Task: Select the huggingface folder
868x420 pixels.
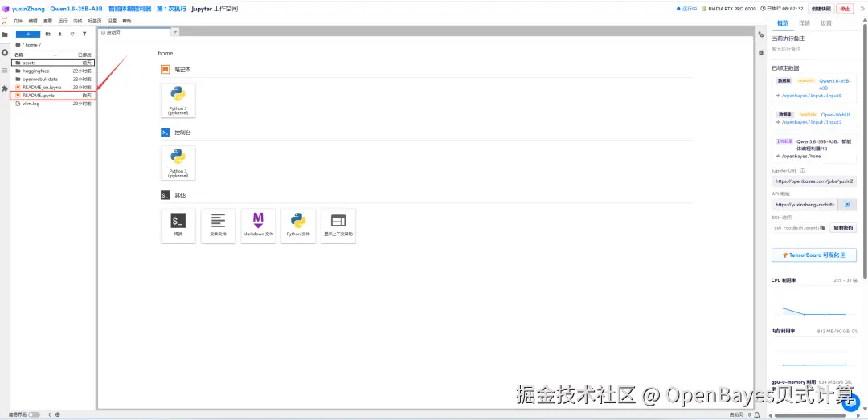Action: [x=53, y=71]
